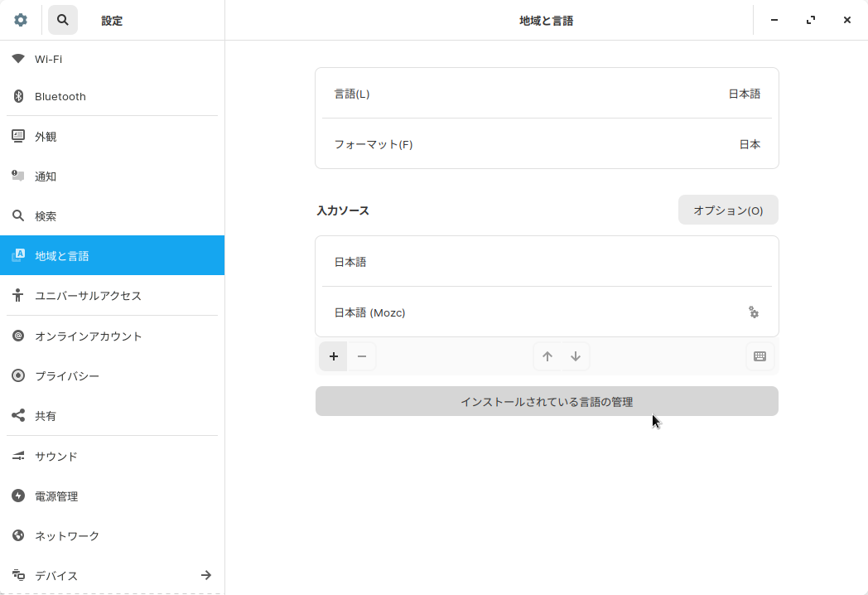Switch to the Bluetooth panel
Image resolution: width=868 pixels, height=595 pixels.
coord(112,96)
